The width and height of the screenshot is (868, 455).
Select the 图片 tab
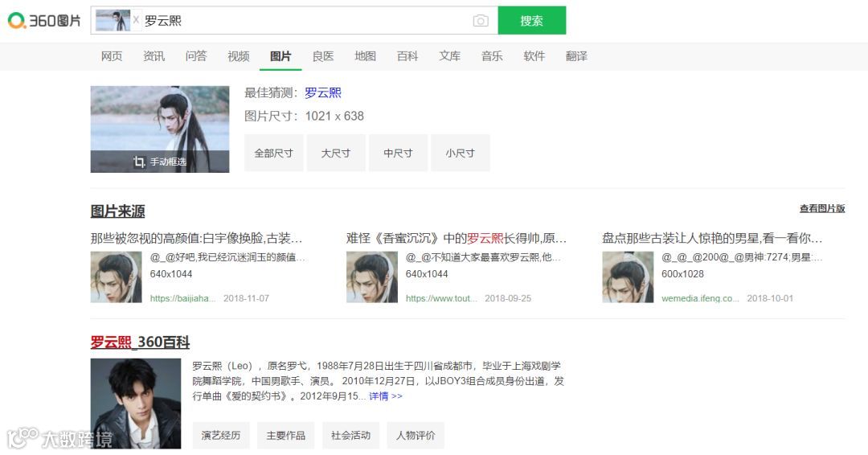point(280,56)
